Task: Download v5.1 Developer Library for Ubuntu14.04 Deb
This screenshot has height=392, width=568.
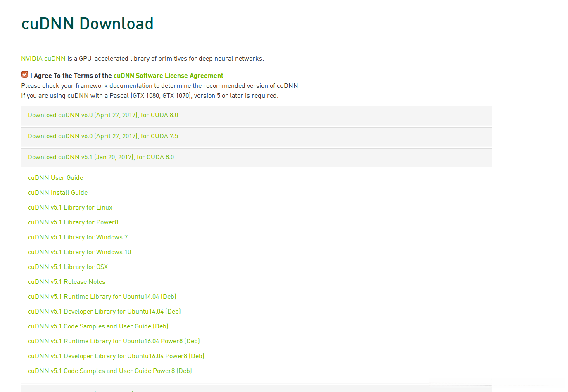Action: [104, 312]
